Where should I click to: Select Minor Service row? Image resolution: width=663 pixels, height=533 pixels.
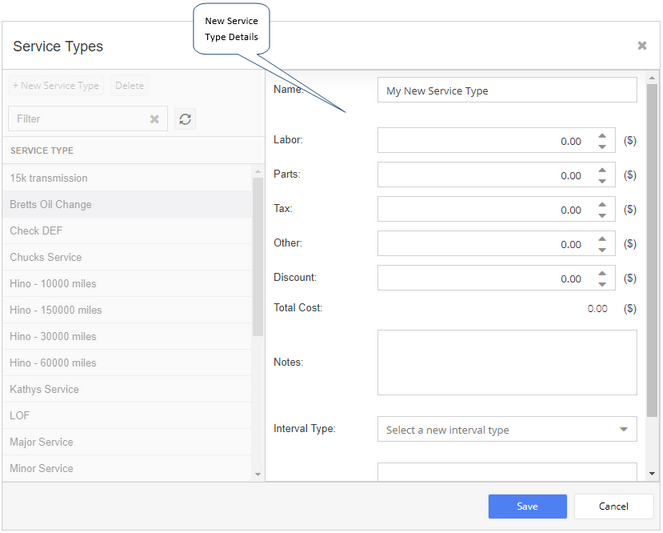click(127, 468)
